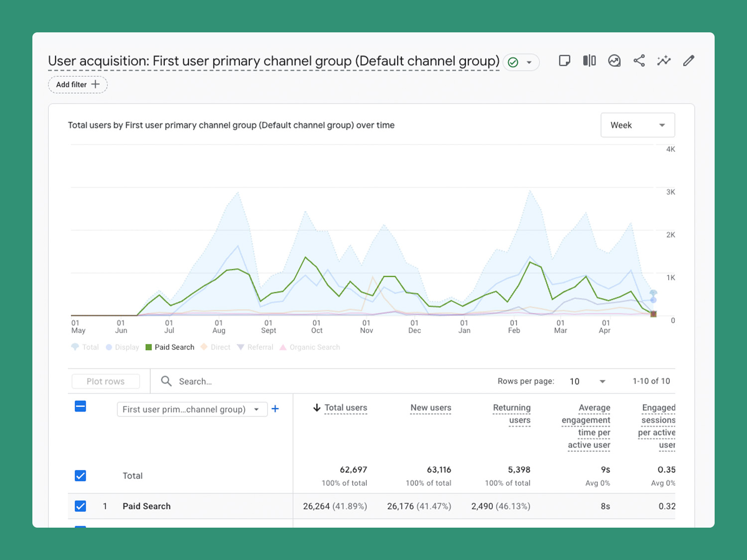The width and height of the screenshot is (747, 560).
Task: Open the Week granularity dropdown
Action: coord(637,125)
